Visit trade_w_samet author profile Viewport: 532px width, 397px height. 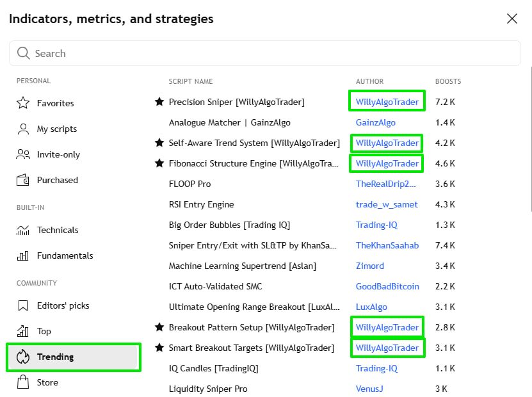click(387, 204)
